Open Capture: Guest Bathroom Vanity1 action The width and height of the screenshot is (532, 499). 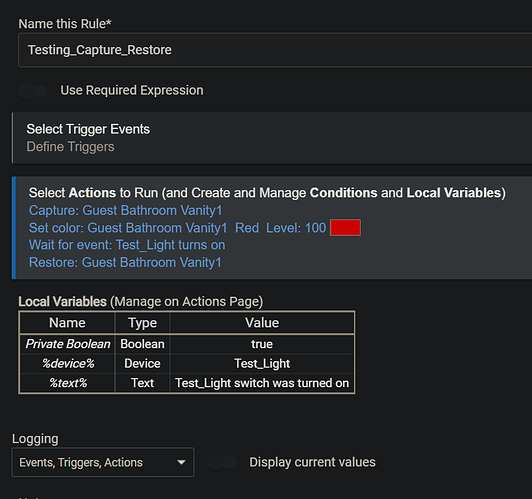(x=126, y=210)
